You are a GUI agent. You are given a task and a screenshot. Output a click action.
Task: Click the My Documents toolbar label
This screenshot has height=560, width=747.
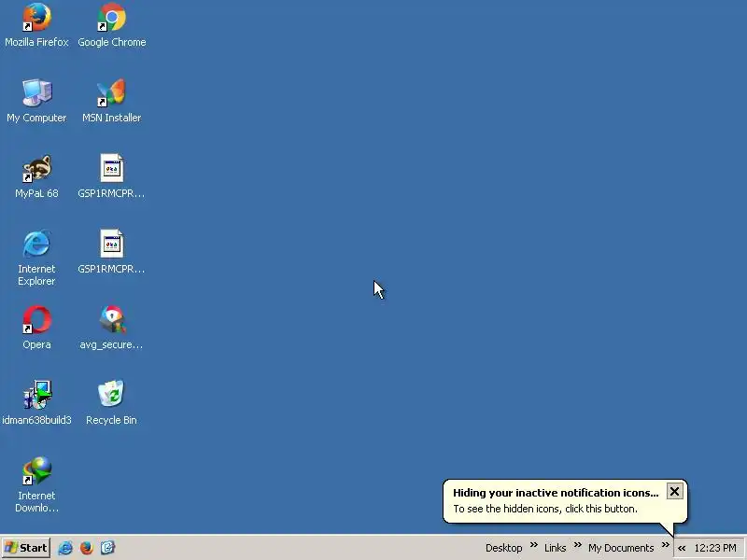point(621,548)
